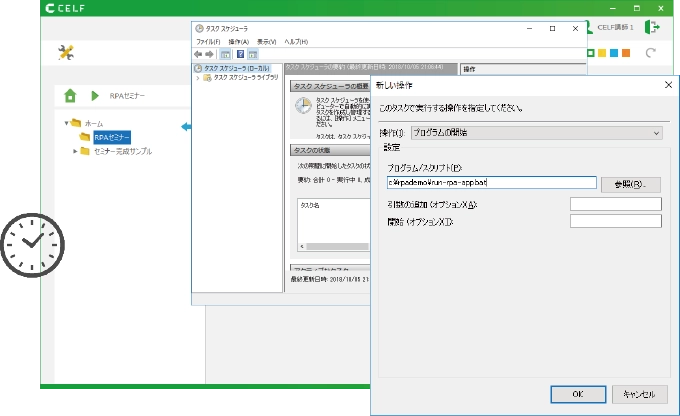Click the 操作 pane header in Task Scheduler
The width and height of the screenshot is (680, 416).
pyautogui.click(x=523, y=69)
